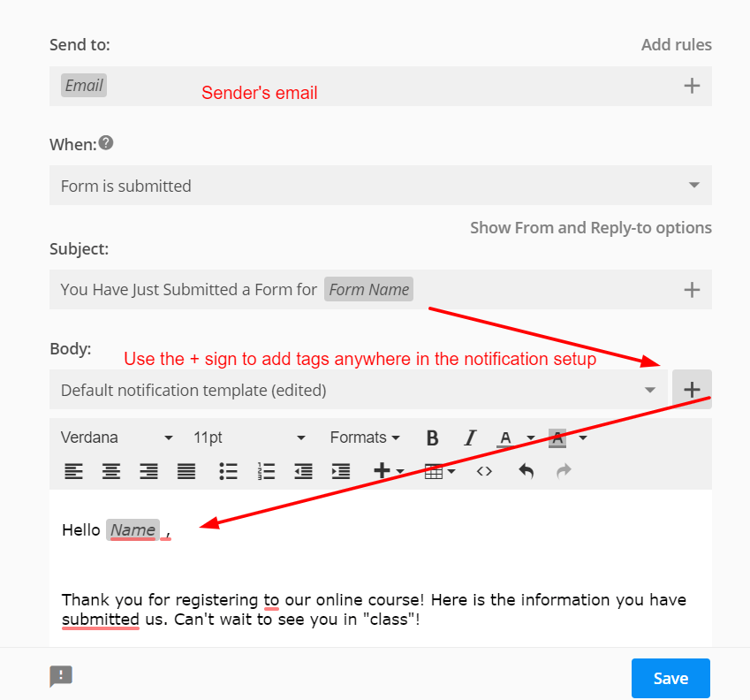Image resolution: width=750 pixels, height=700 pixels.
Task: Increase the text indent
Action: (341, 471)
